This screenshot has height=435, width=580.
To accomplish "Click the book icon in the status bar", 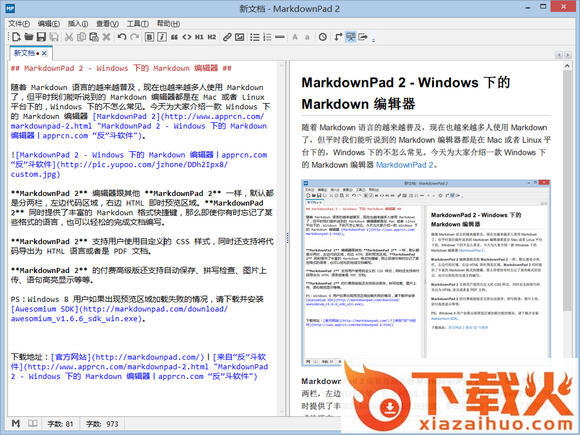I will click(33, 423).
